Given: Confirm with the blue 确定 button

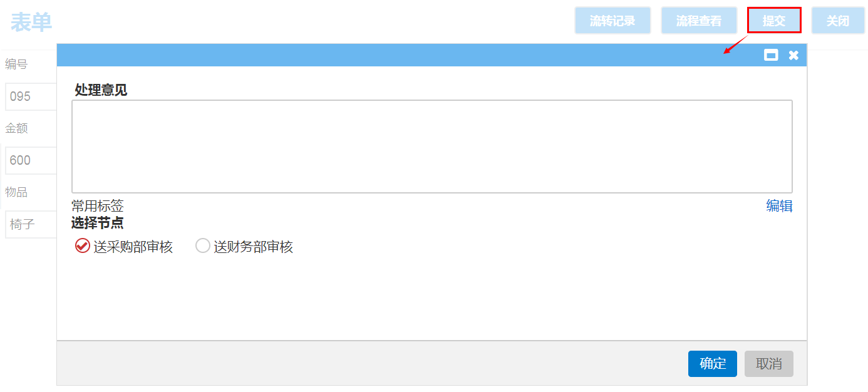Looking at the screenshot, I should point(712,364).
